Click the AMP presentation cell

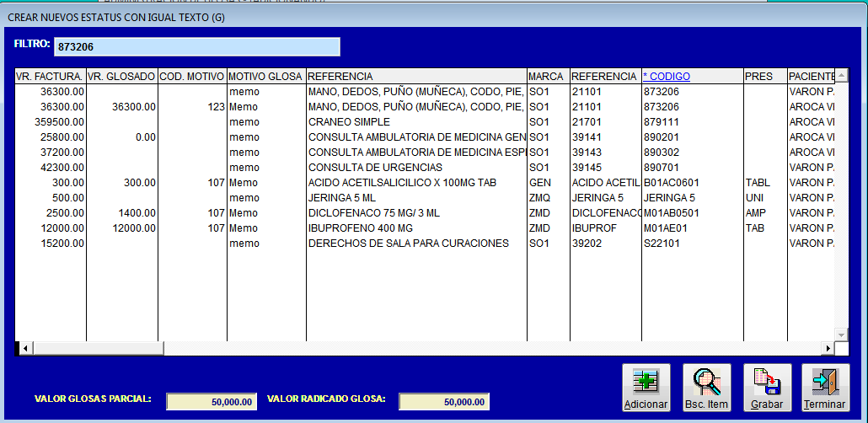coord(765,213)
